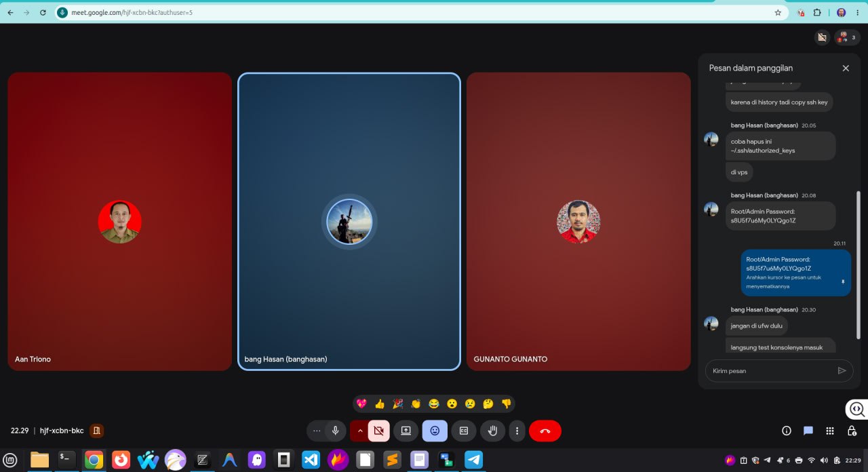Toggle the in-call chat panel
This screenshot has height=472, width=868.
click(808, 431)
